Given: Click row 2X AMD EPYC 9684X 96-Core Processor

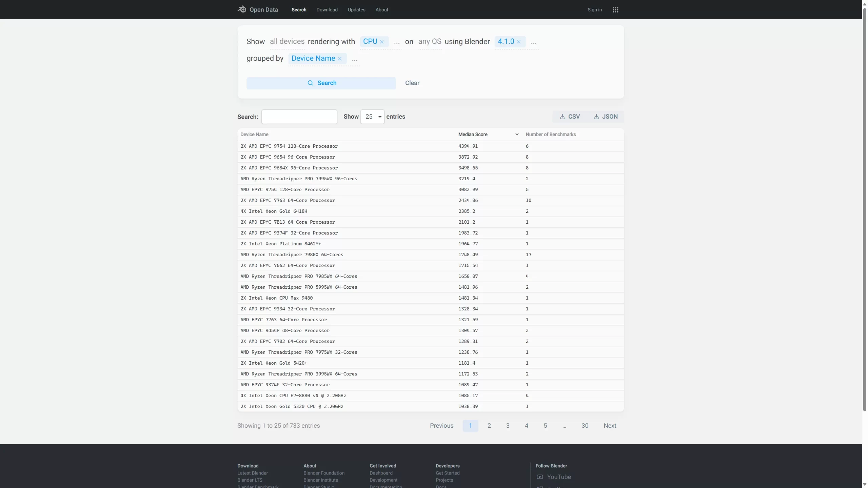Looking at the screenshot, I should pyautogui.click(x=430, y=168).
